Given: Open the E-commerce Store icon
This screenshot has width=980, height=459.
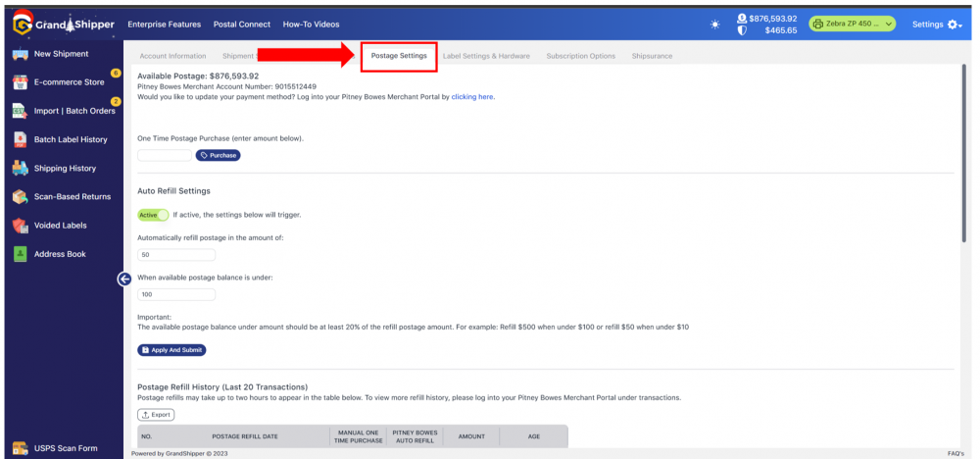Looking at the screenshot, I should 20,82.
